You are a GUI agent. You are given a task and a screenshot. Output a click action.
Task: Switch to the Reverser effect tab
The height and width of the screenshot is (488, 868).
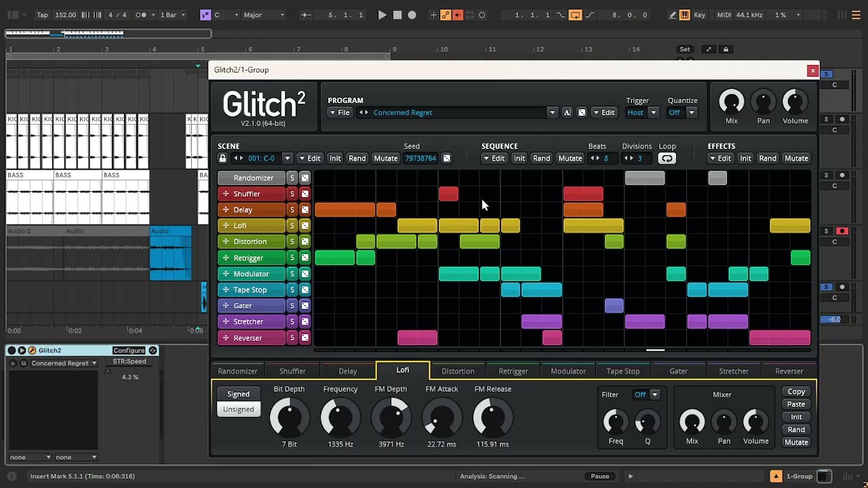(x=789, y=371)
